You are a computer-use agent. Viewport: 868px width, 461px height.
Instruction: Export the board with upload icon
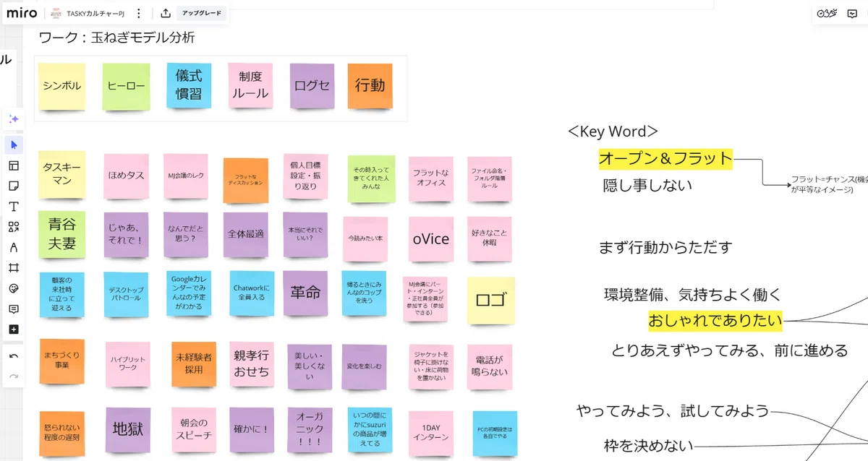pos(165,13)
